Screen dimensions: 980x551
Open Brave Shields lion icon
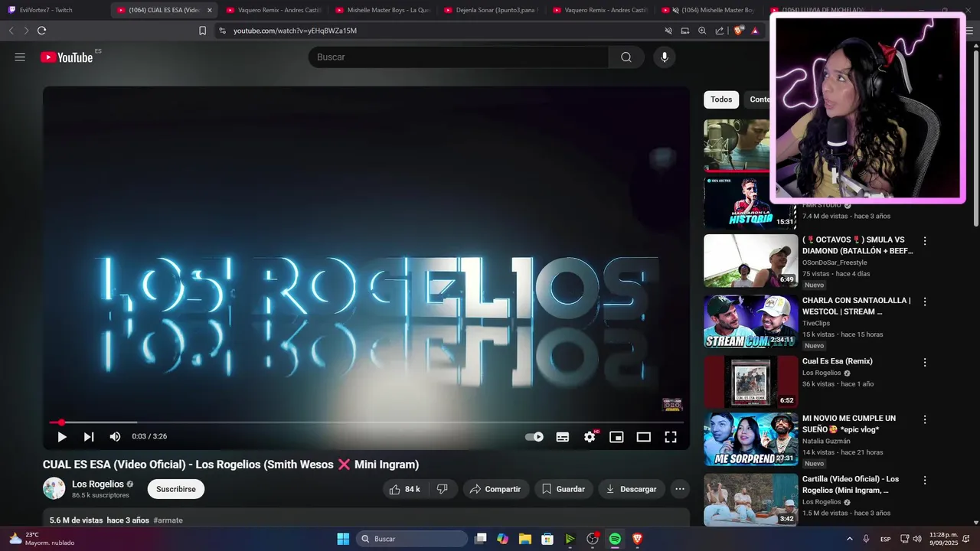pyautogui.click(x=738, y=31)
